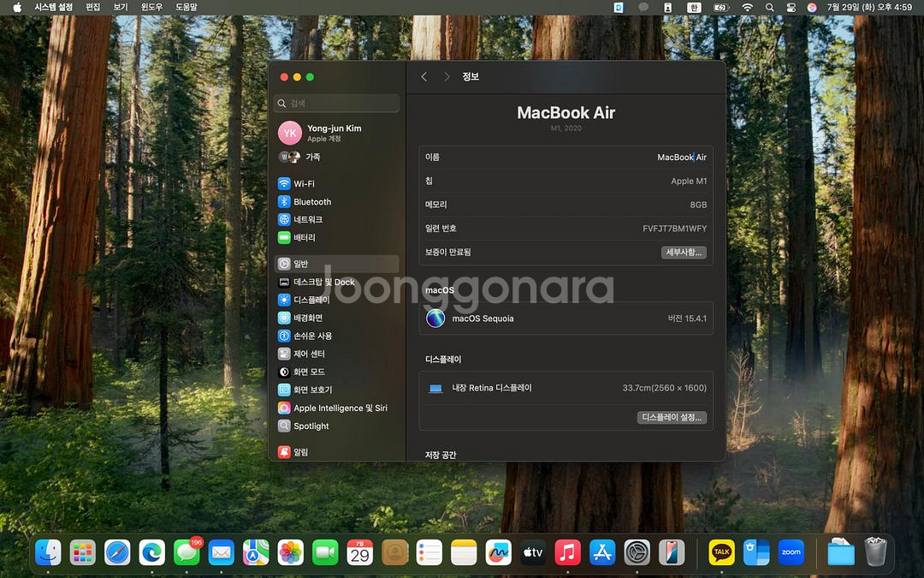Go forward with the toolbar forward arrow
The height and width of the screenshot is (578, 924).
[447, 77]
